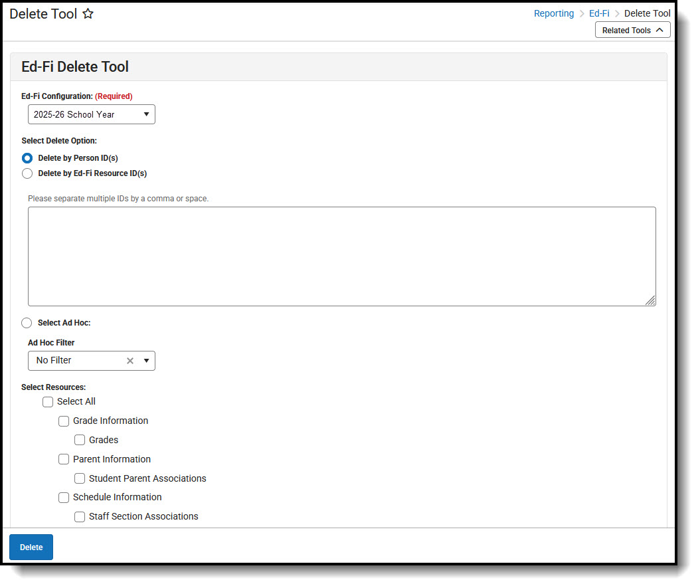700x588 pixels.
Task: Open the Ed-Fi Configuration school year dropdown
Action: 91,114
